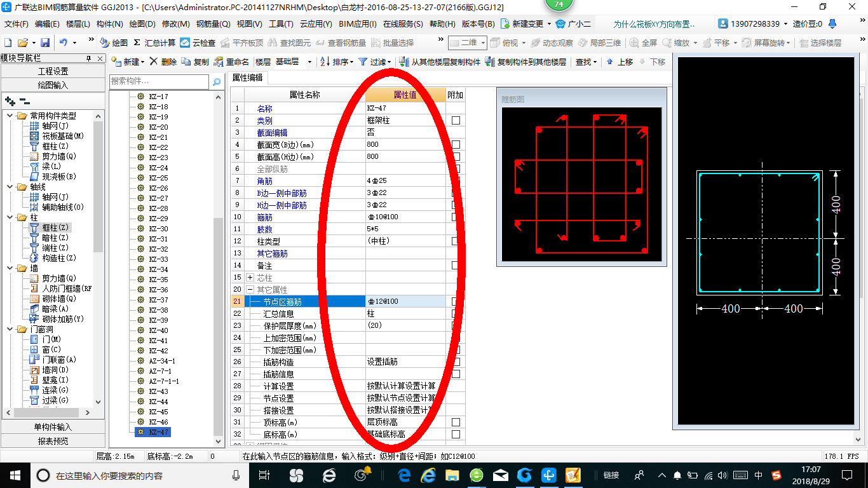Click 重命名 rename component
This screenshot has width=868, height=488.
click(231, 62)
